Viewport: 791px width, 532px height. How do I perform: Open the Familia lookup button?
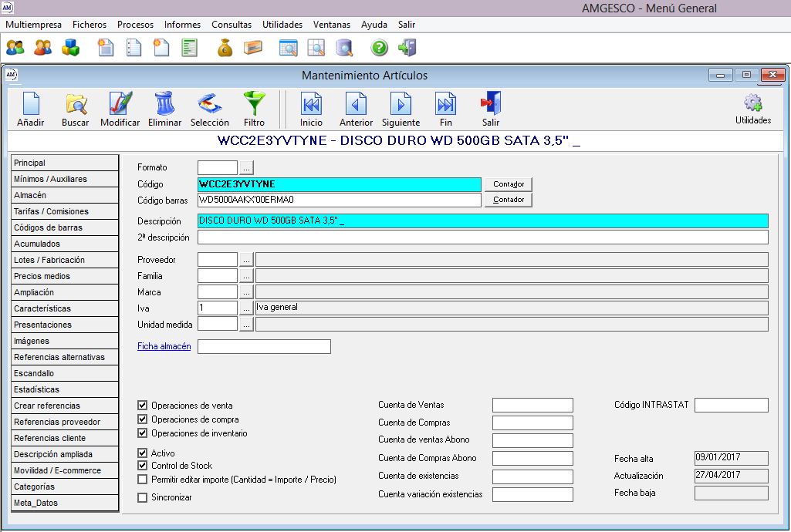click(246, 276)
